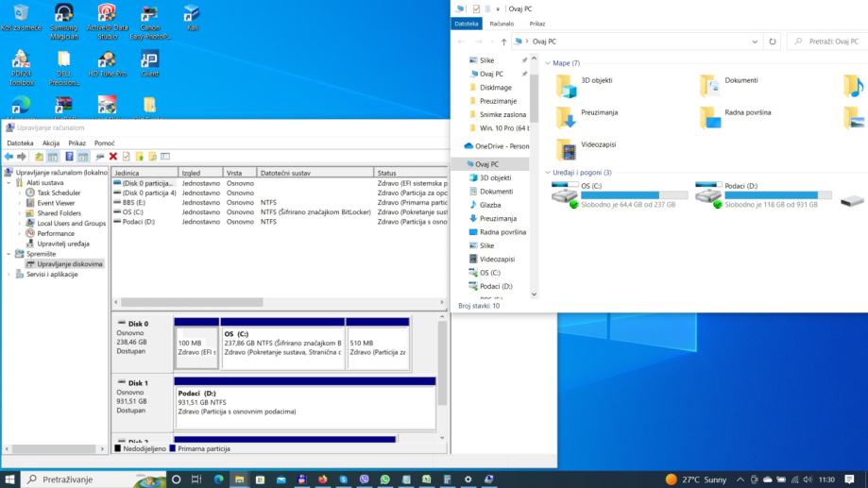Image resolution: width=868 pixels, height=488 pixels.
Task: Click the back arrow in Computer Management toolbar
Action: [x=9, y=157]
